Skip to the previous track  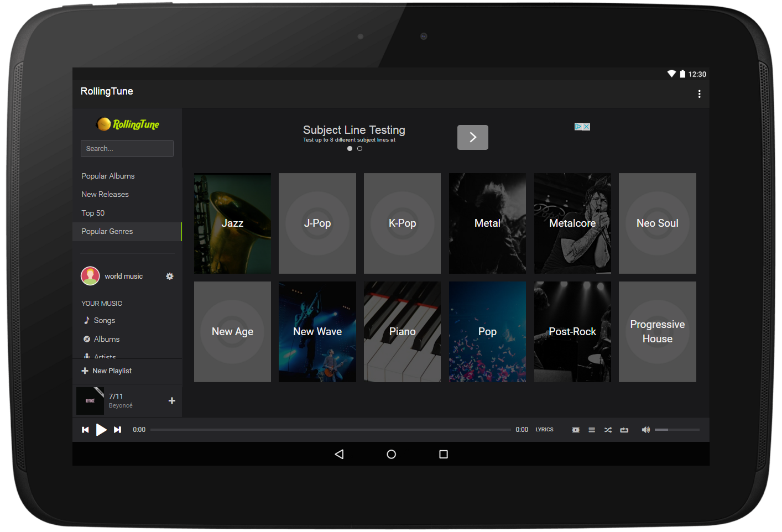(85, 430)
